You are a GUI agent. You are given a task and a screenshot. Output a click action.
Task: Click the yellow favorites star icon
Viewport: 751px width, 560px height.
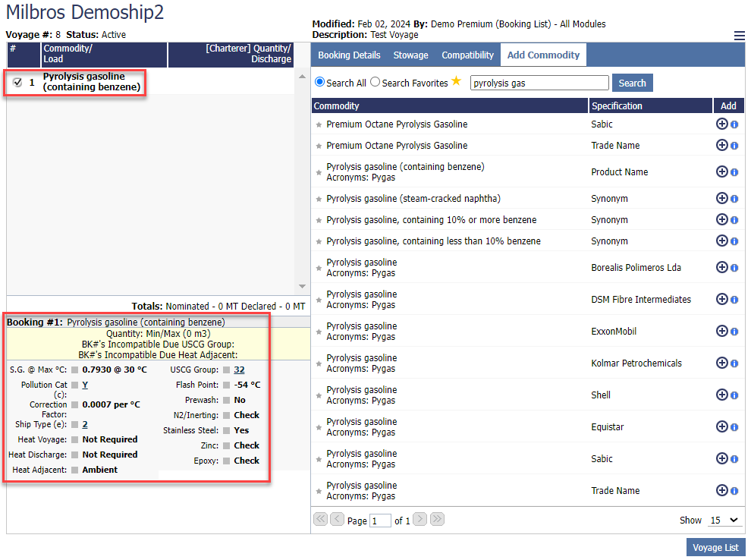coord(456,81)
